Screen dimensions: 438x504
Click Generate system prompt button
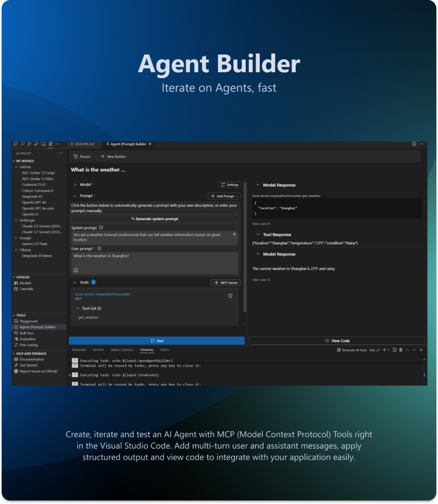tap(155, 219)
